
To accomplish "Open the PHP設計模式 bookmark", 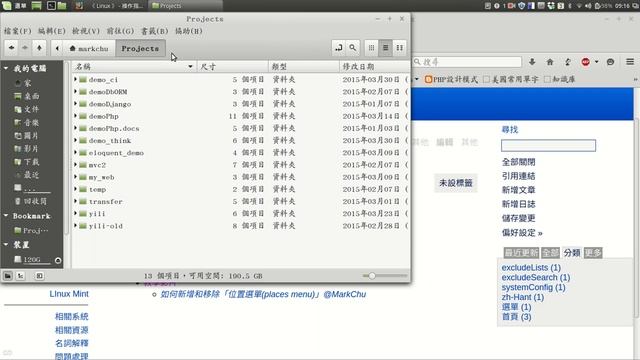I will point(451,79).
